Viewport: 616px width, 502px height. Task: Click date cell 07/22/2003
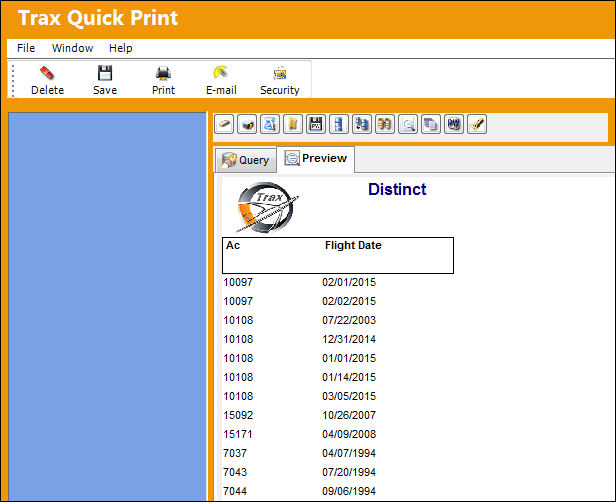[349, 320]
